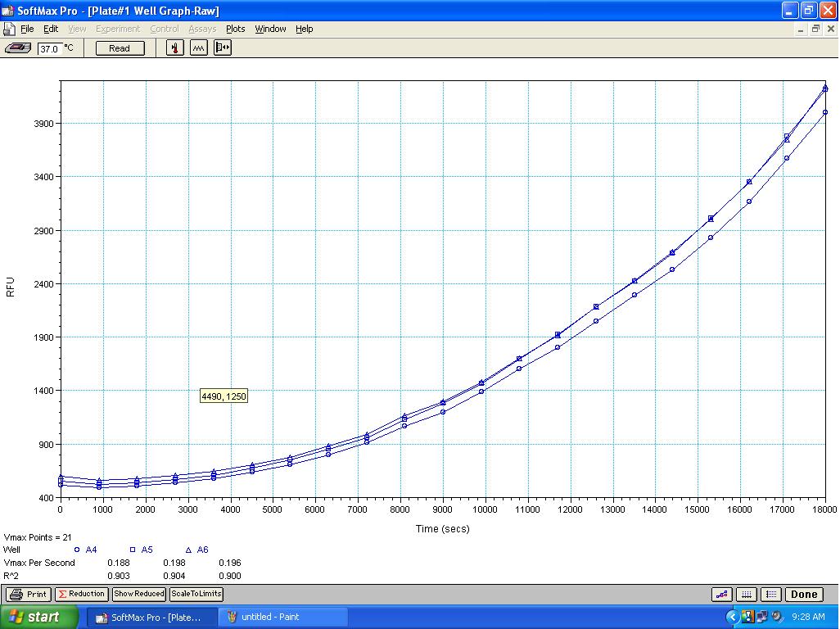
Task: Click the drawer open/close toolbar icon
Action: click(223, 48)
